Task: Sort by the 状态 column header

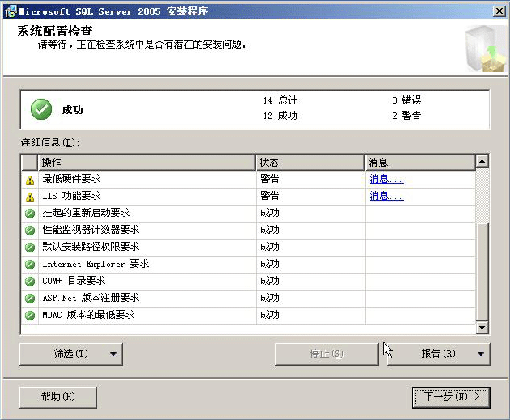Action: pos(310,163)
